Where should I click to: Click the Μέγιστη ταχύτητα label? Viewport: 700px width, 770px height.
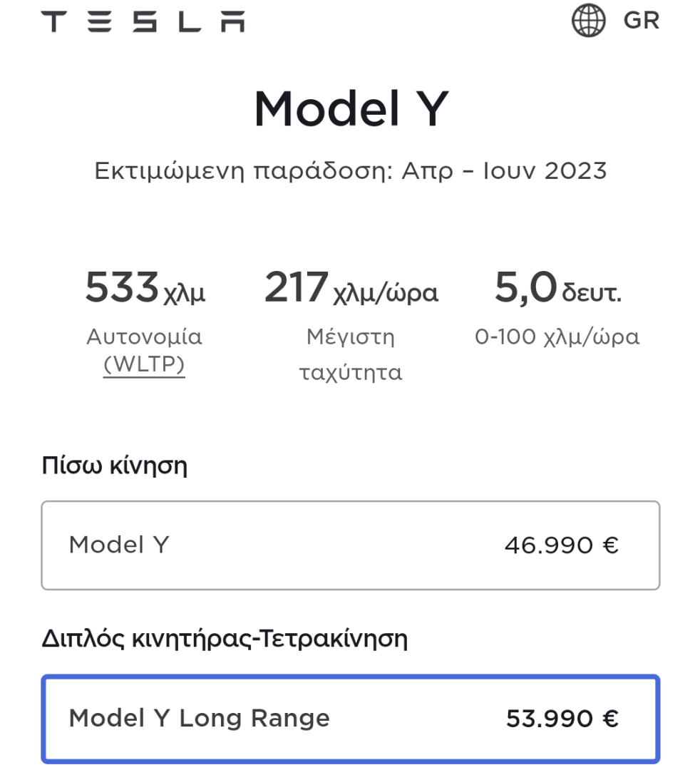[x=351, y=354]
